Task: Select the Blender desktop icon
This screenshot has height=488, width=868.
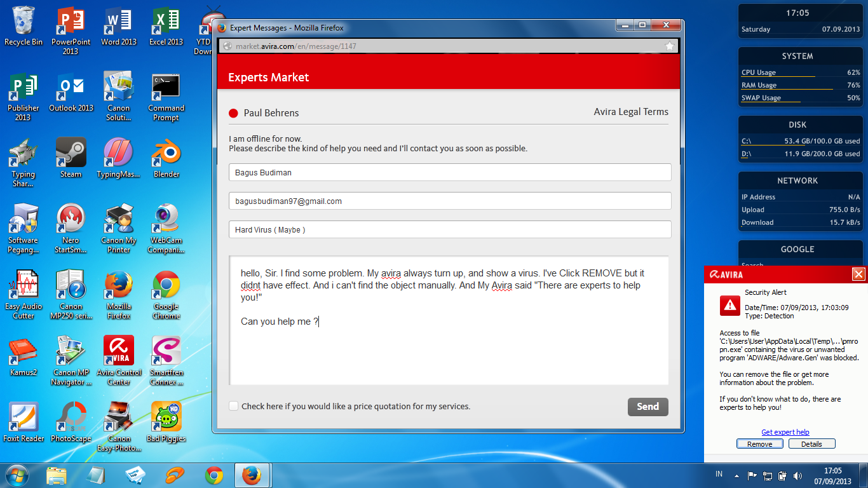Action: point(166,159)
